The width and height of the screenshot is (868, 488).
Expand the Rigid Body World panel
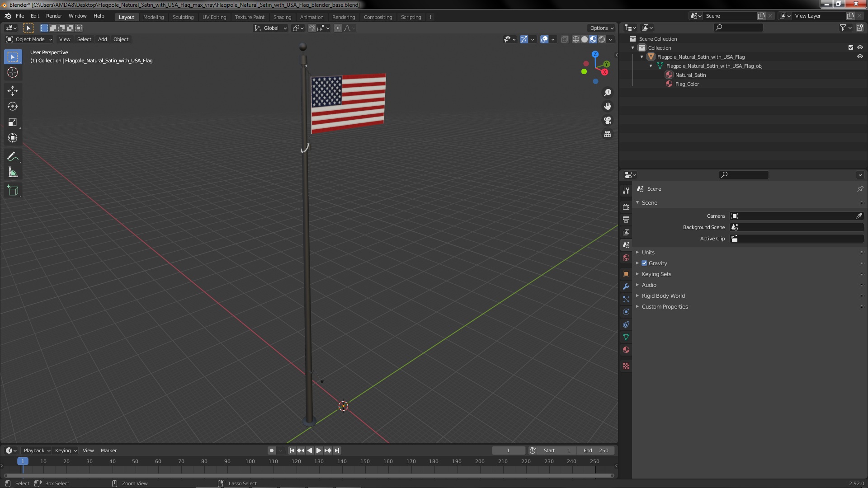click(663, 296)
